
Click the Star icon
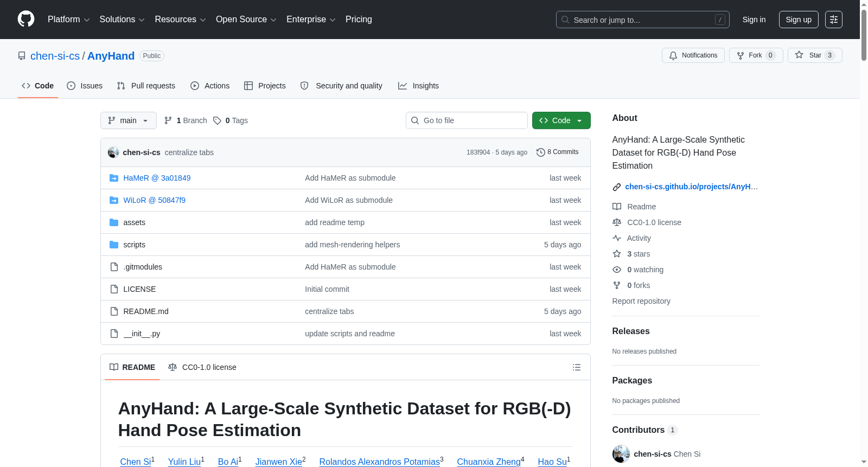pyautogui.click(x=799, y=55)
